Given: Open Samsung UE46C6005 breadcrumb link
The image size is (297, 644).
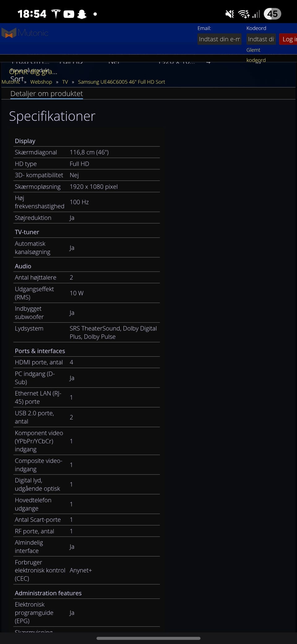Looking at the screenshot, I should [x=121, y=82].
